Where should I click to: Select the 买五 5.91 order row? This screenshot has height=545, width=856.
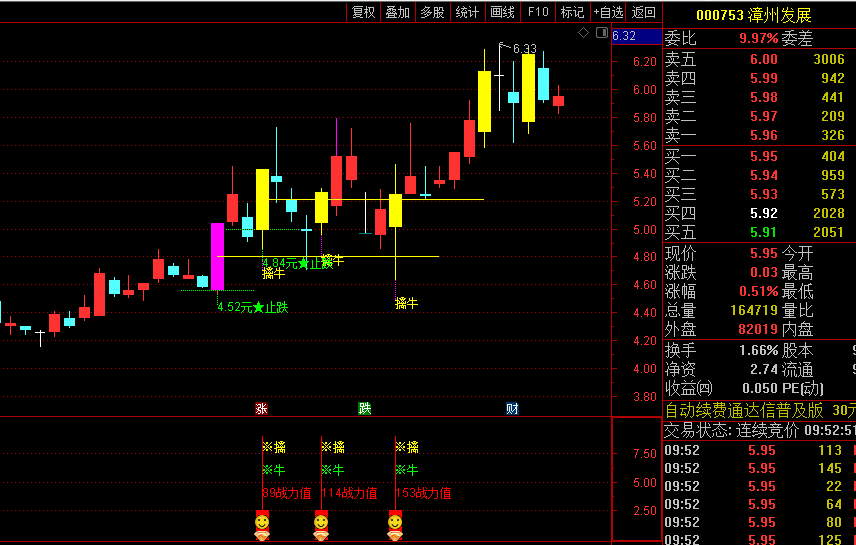[759, 233]
